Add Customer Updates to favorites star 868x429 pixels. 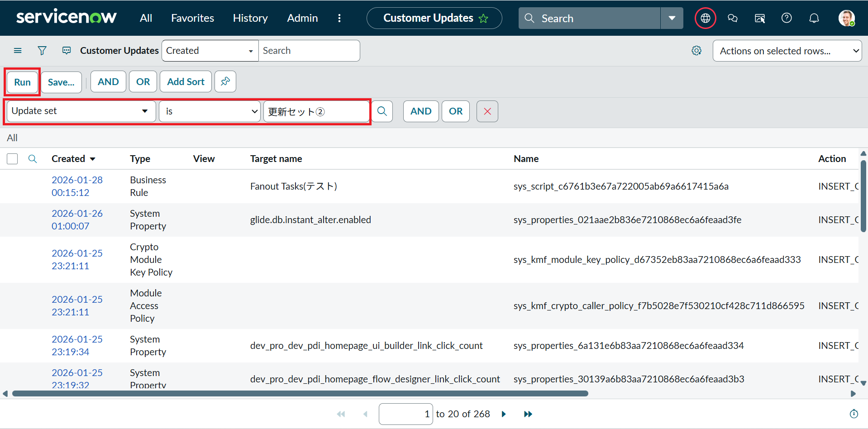[x=483, y=19]
